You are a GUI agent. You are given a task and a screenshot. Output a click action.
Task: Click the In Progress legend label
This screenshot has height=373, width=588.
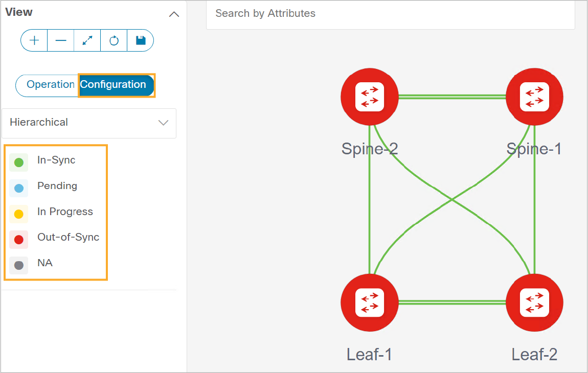65,212
